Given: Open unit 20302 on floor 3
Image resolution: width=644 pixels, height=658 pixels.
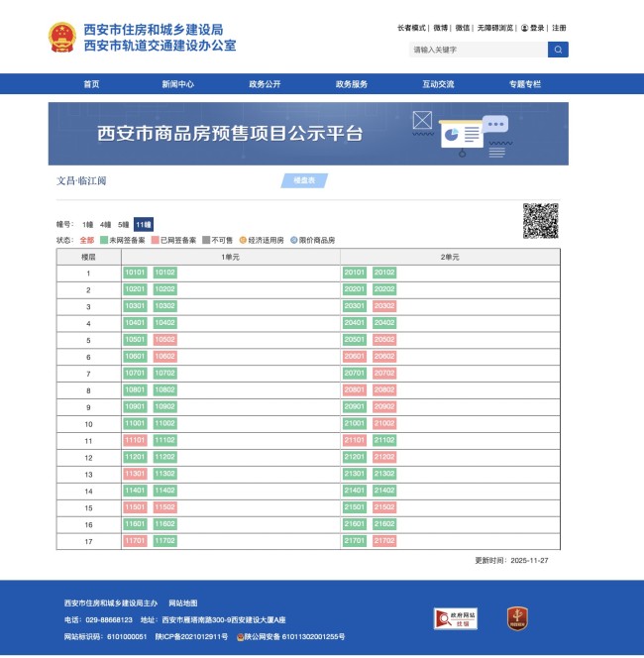Looking at the screenshot, I should (x=384, y=306).
